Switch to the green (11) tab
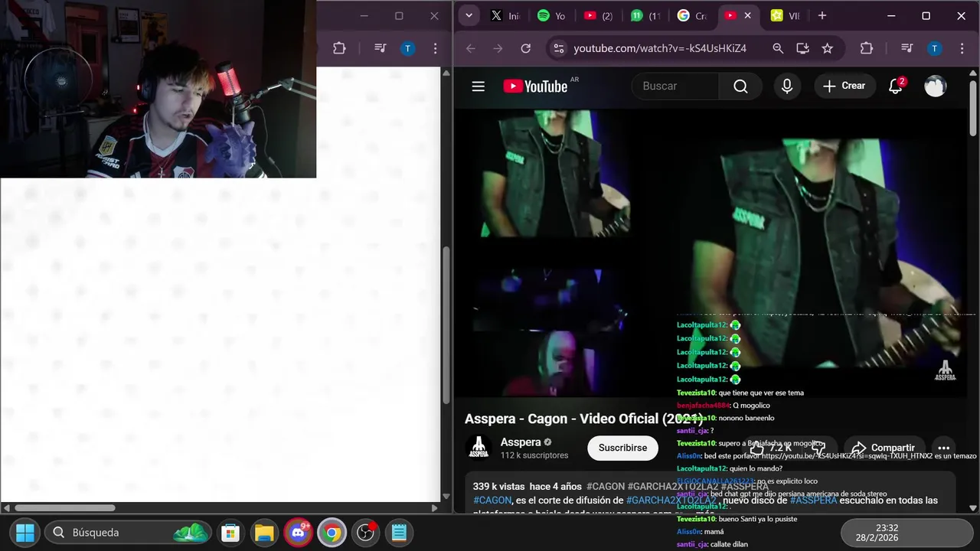This screenshot has height=551, width=980. (645, 15)
